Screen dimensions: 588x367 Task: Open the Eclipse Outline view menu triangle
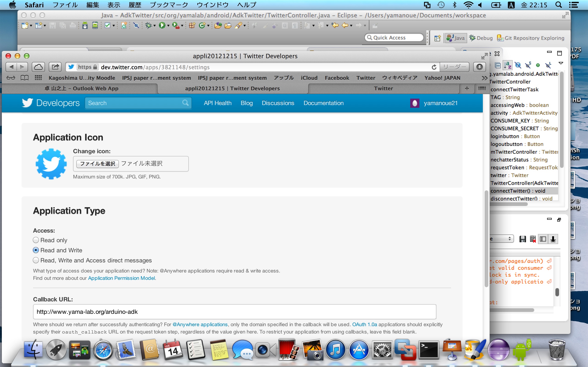[x=561, y=63]
